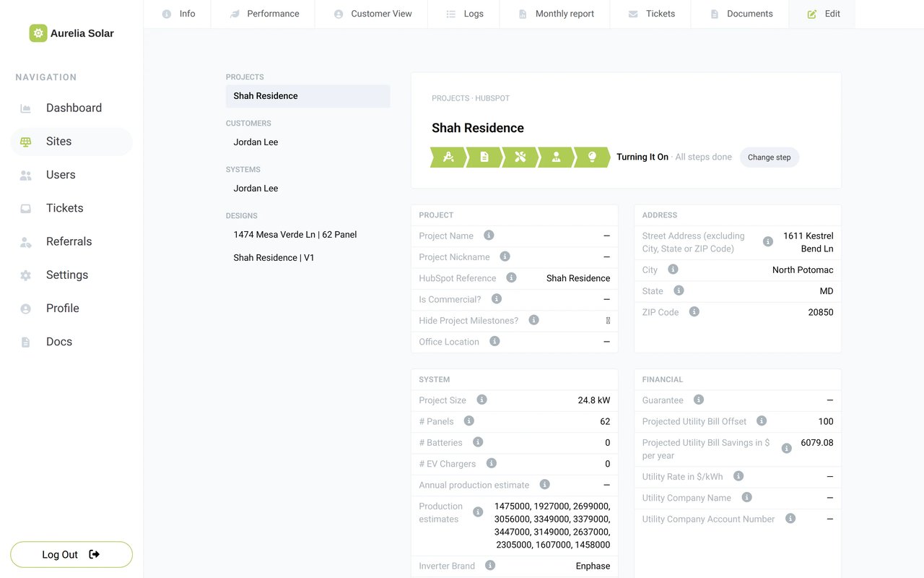Click the Enphase inverter brand value

[593, 566]
